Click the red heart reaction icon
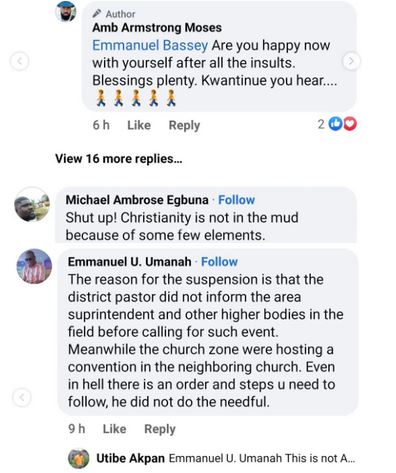 [x=350, y=124]
